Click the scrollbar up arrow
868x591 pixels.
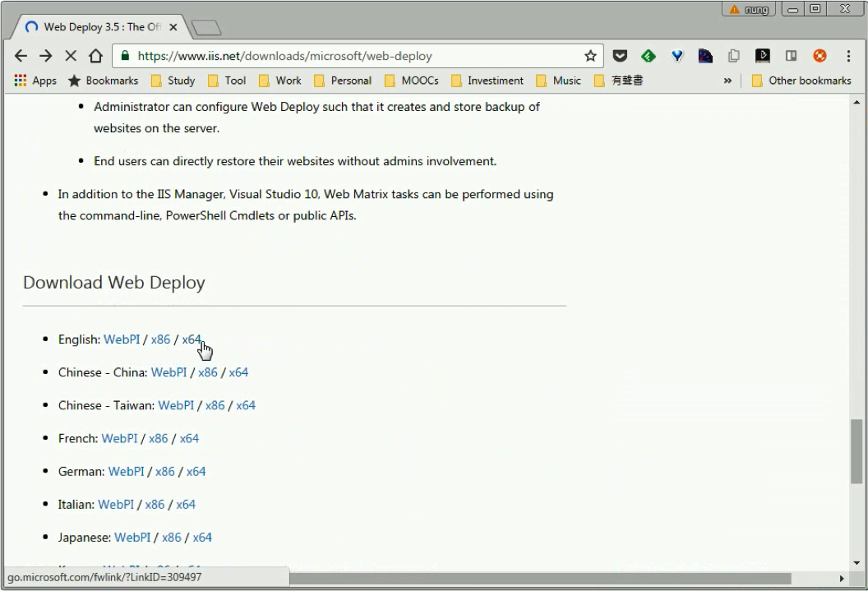click(856, 103)
